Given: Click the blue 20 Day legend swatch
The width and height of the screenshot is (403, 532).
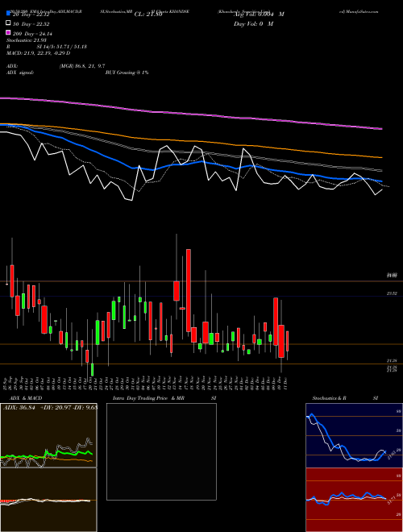Looking at the screenshot, I should 9,14.
